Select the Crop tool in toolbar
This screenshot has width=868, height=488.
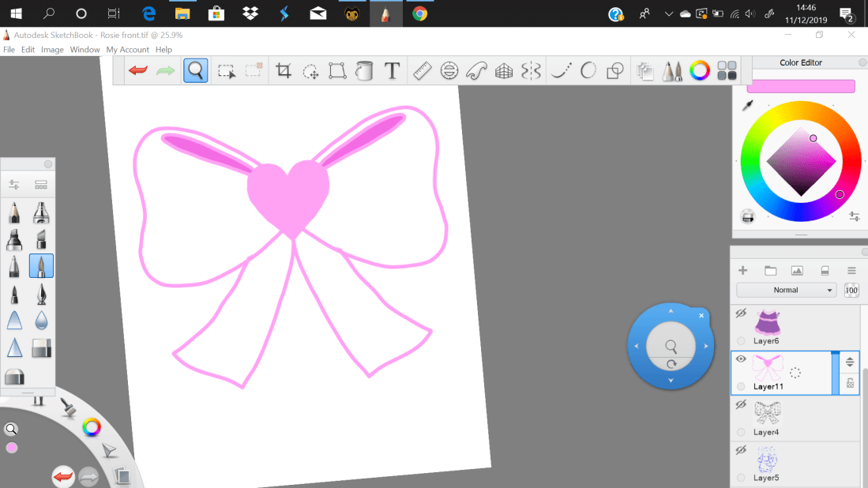pos(284,71)
